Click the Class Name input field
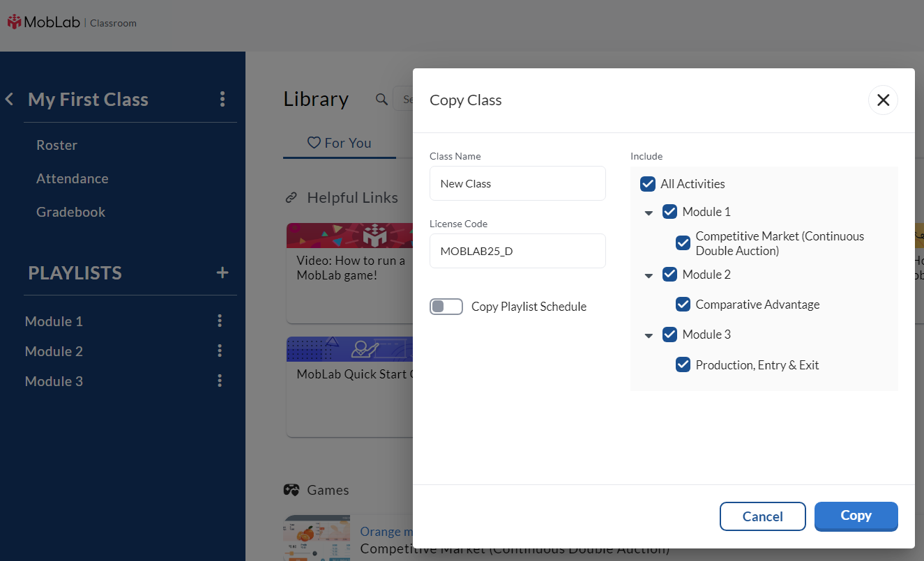The width and height of the screenshot is (924, 561). [517, 183]
